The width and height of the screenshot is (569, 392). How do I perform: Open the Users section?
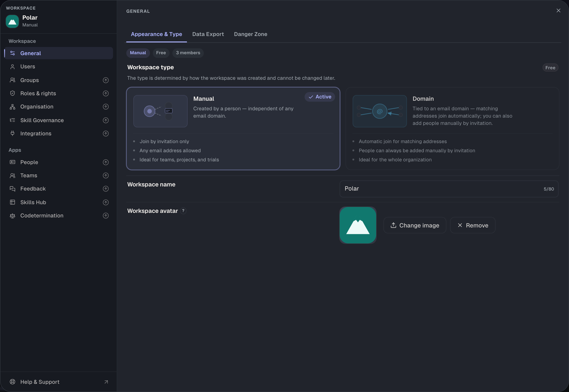coord(58,67)
